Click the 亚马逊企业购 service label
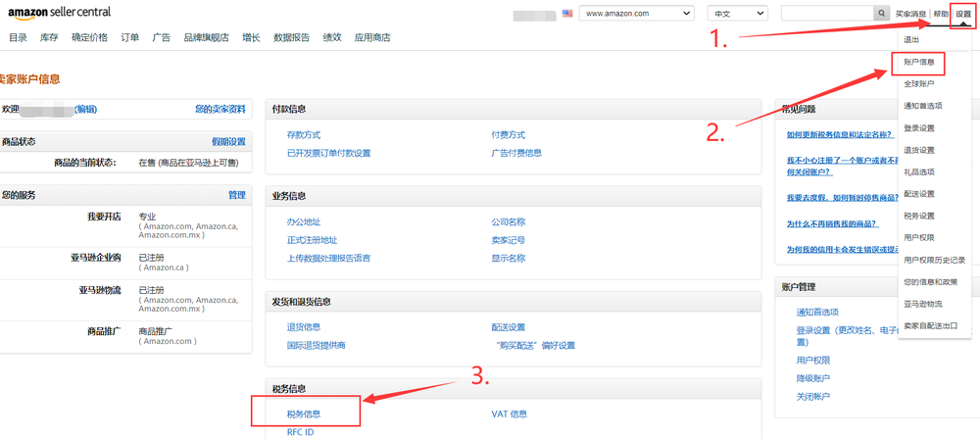Image resolution: width=980 pixels, height=439 pixels. coord(96,258)
